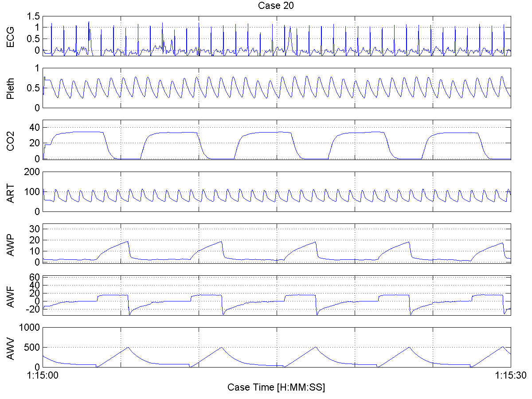The height and width of the screenshot is (399, 532).
Task: Click the 100 tick on ART axis
Action: coord(32,192)
